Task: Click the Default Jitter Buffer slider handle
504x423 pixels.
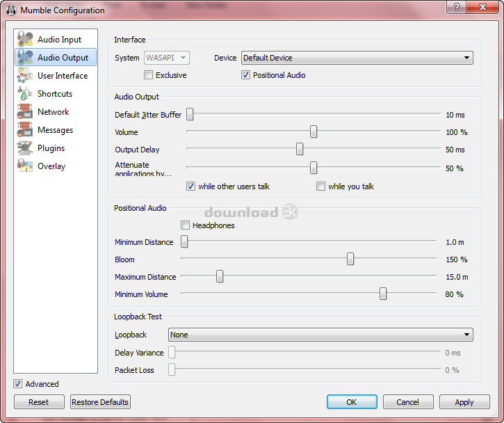Action: [x=190, y=114]
